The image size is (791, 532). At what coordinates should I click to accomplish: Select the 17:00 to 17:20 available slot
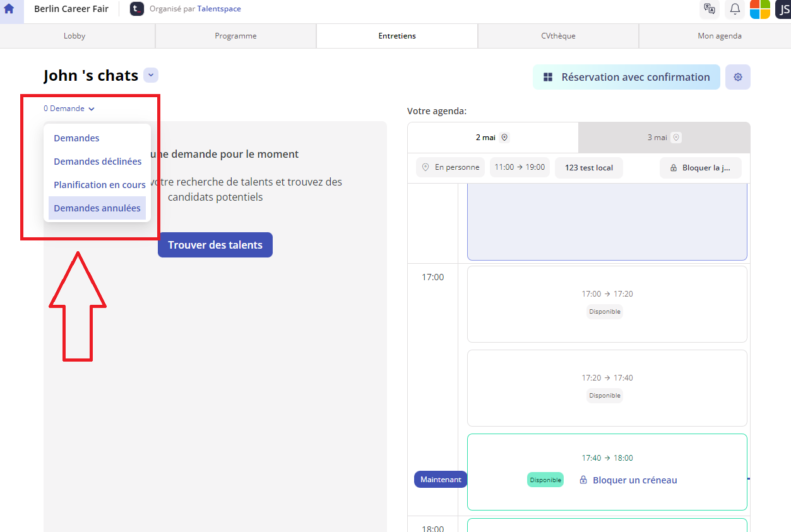[607, 303]
